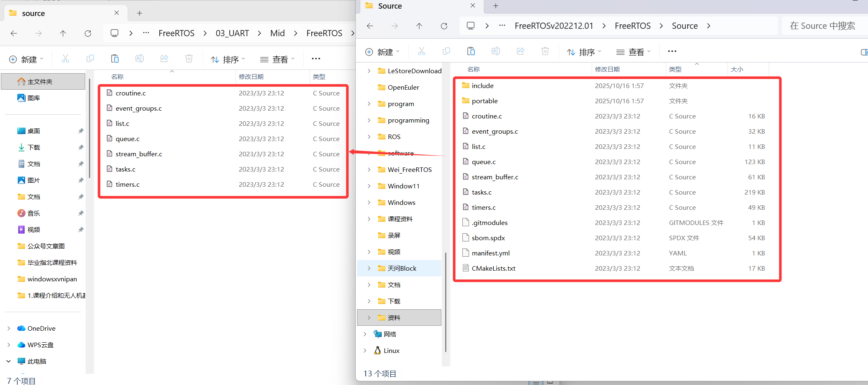Click Rename icon in right window toolbar

click(496, 51)
